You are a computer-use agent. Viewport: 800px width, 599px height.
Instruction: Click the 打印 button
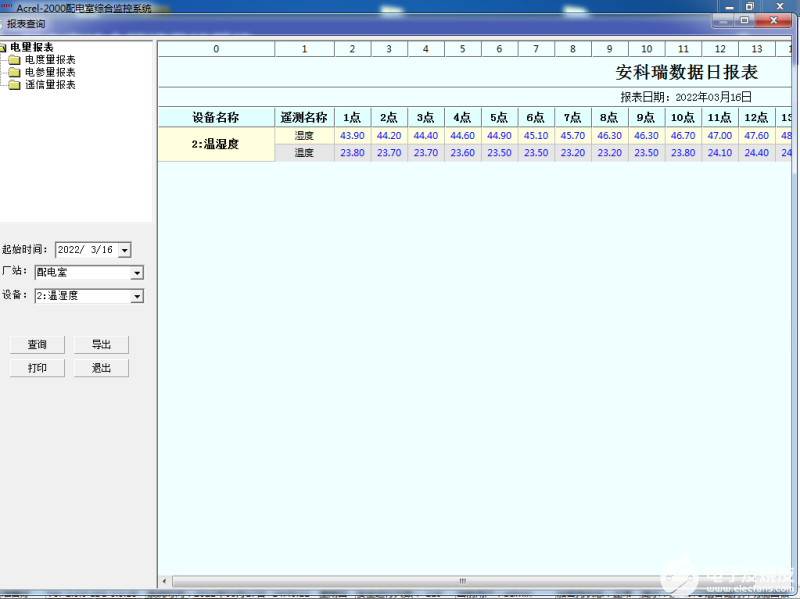pos(37,367)
